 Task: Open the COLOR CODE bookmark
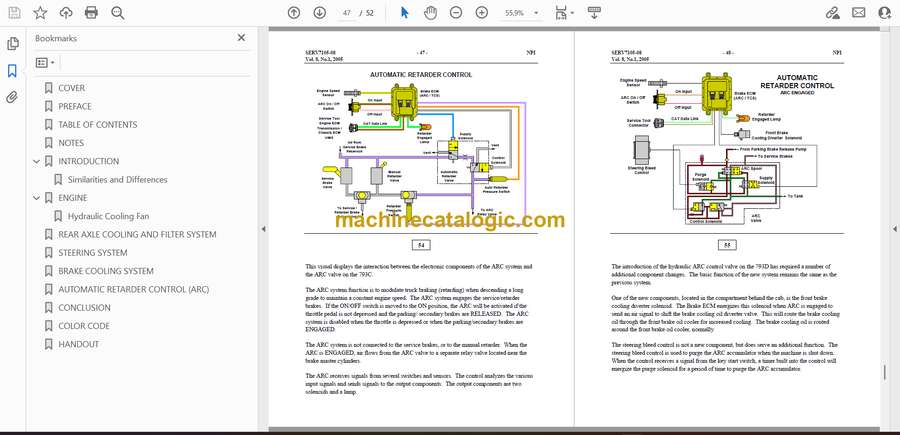pyautogui.click(x=84, y=326)
